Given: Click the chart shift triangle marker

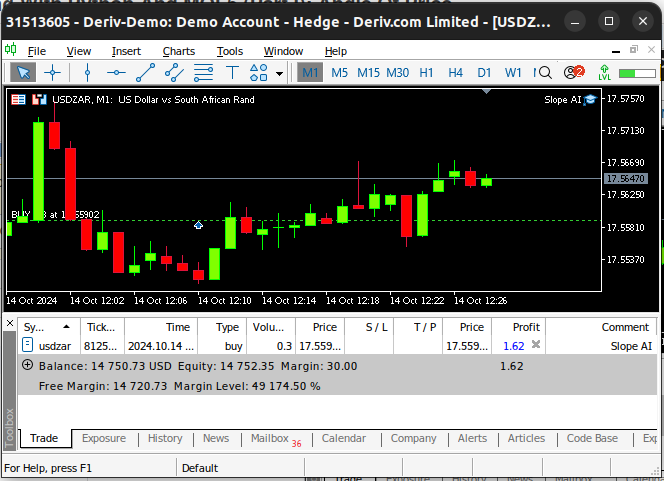Looking at the screenshot, I should (487, 91).
